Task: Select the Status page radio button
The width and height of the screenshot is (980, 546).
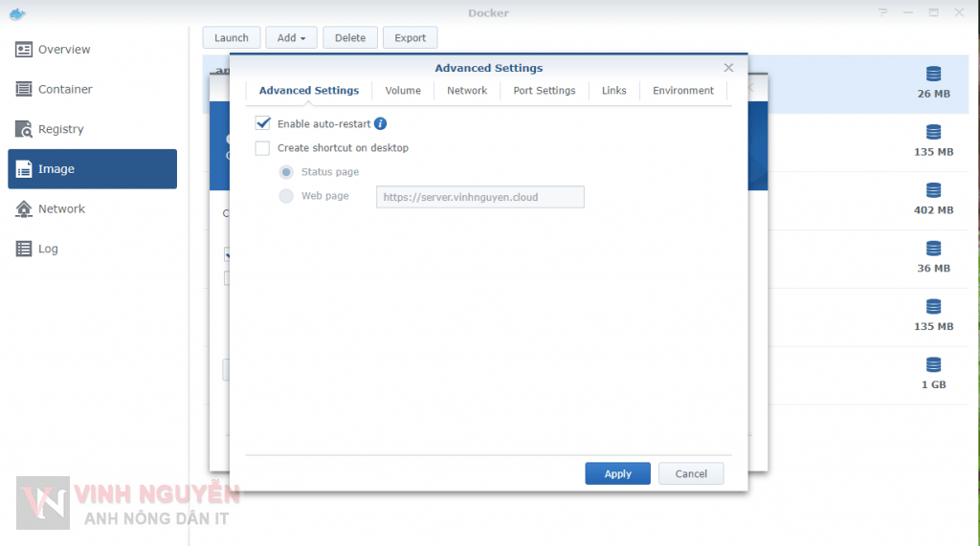Action: [286, 172]
